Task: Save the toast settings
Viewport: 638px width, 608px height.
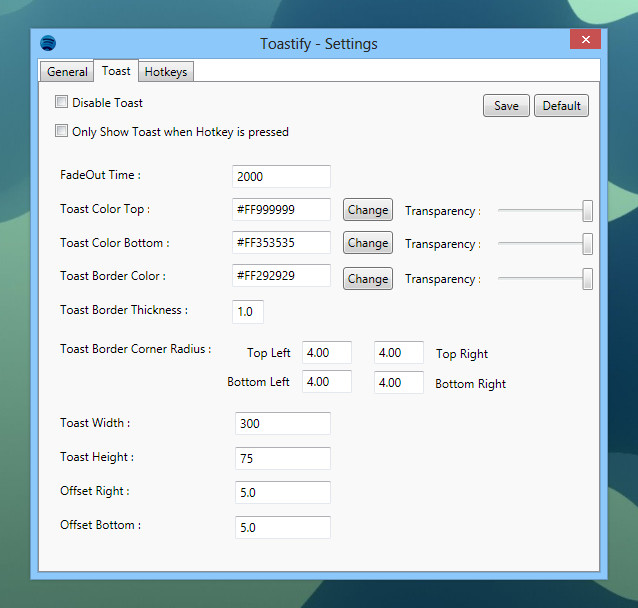Action: (x=506, y=106)
